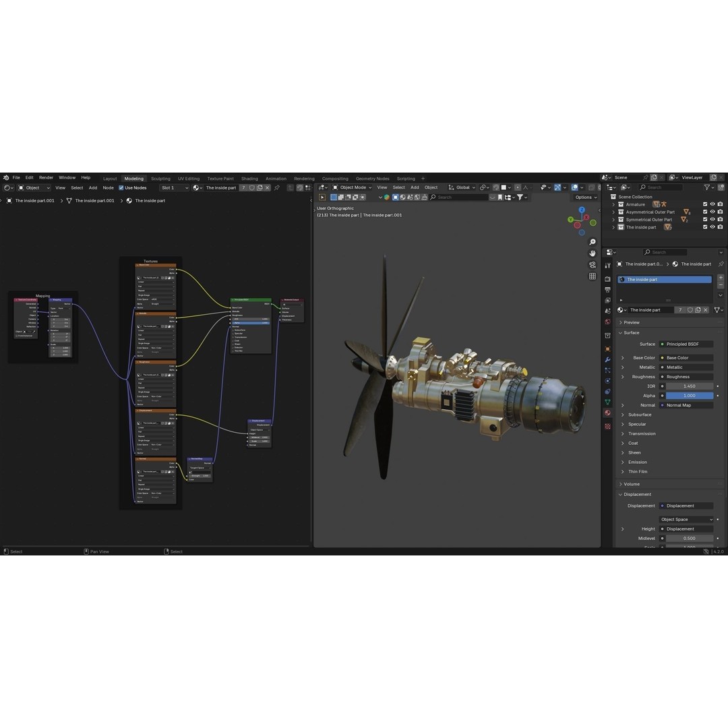Image resolution: width=728 pixels, height=728 pixels.
Task: Open the Object Data properties tab (green triangle)
Action: coord(608,402)
